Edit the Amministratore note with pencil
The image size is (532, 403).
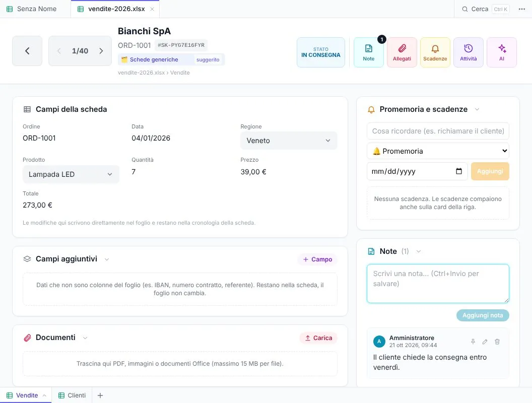485,342
